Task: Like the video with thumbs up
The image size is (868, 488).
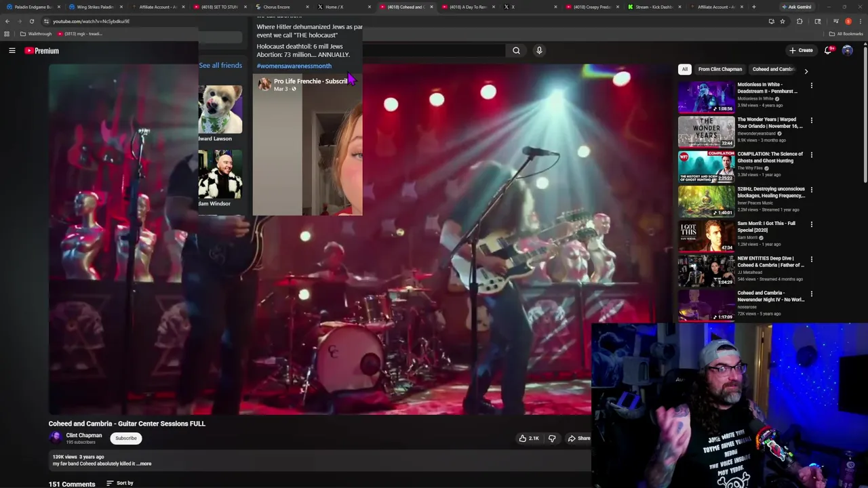Action: [528, 439]
